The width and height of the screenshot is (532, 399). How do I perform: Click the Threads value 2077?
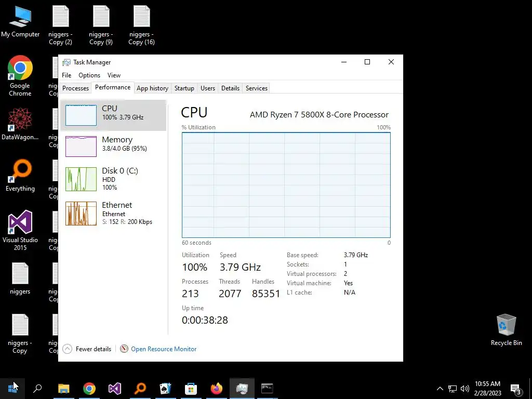pos(230,294)
